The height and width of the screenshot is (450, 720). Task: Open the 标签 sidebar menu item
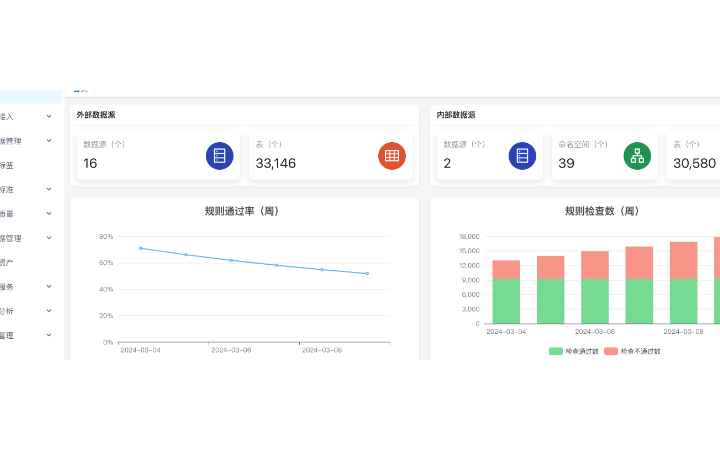[8, 165]
